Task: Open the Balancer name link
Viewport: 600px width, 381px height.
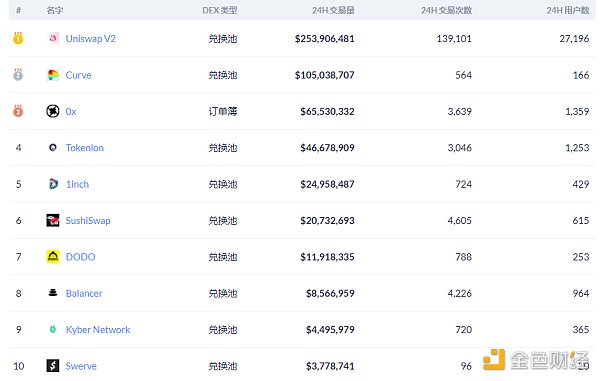Action: [x=84, y=293]
